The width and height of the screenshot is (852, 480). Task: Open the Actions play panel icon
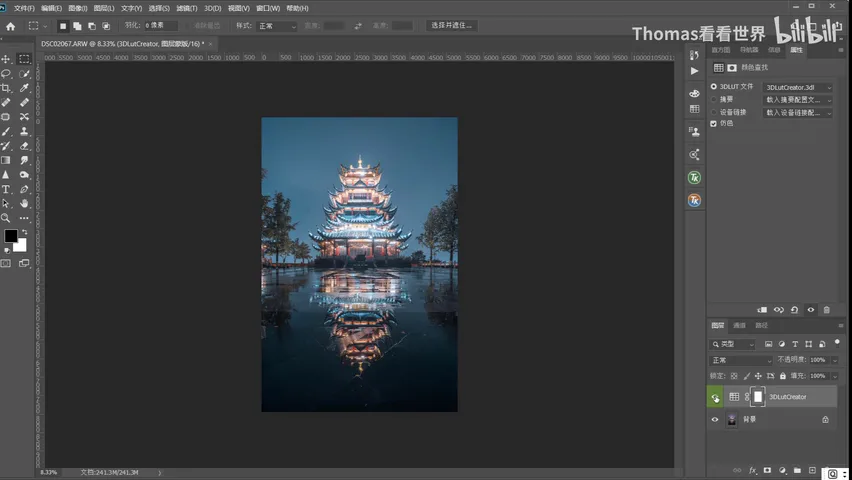(694, 71)
